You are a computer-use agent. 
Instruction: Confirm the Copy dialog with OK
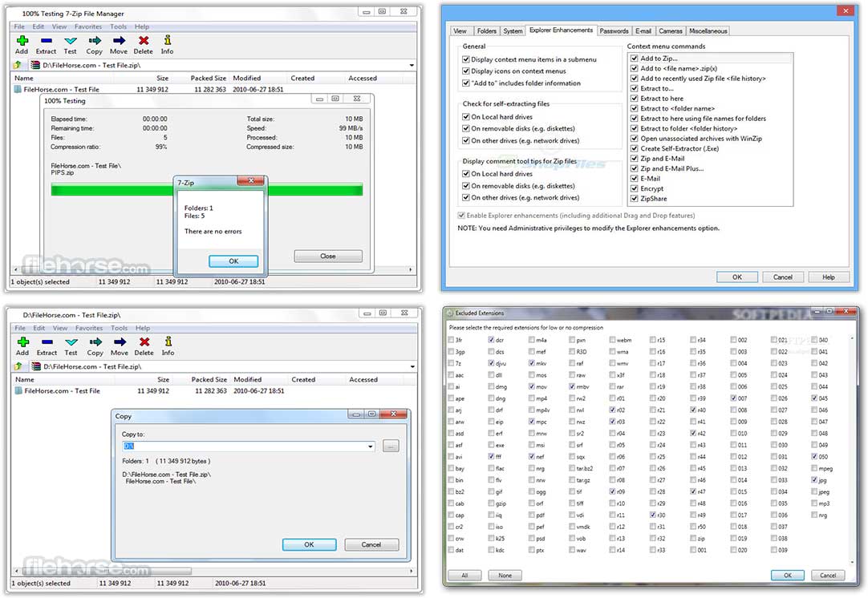point(309,545)
